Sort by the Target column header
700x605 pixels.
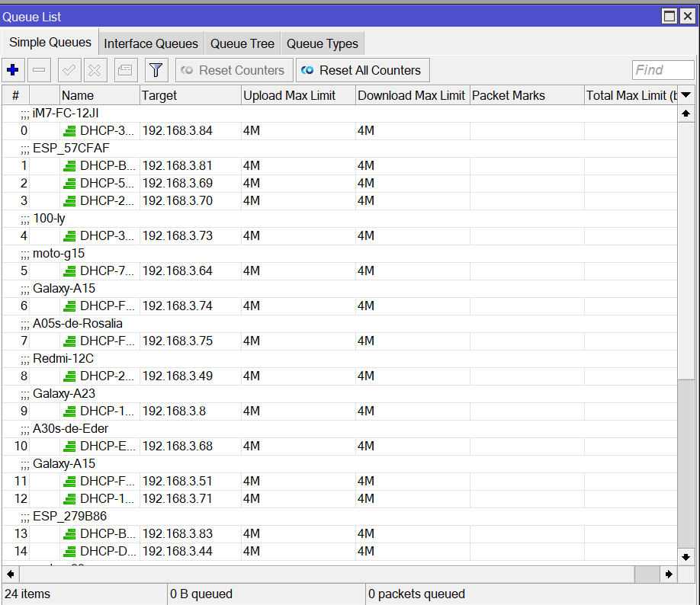[x=190, y=95]
